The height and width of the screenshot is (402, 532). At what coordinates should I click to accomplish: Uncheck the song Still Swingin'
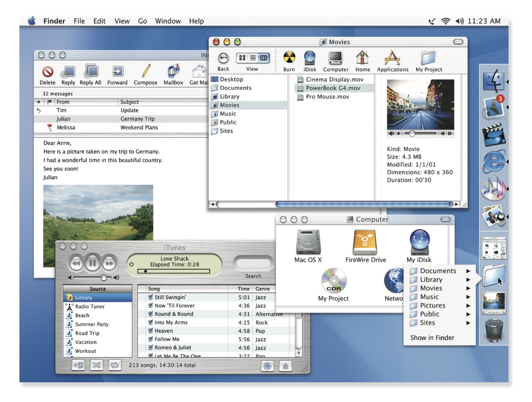point(150,297)
